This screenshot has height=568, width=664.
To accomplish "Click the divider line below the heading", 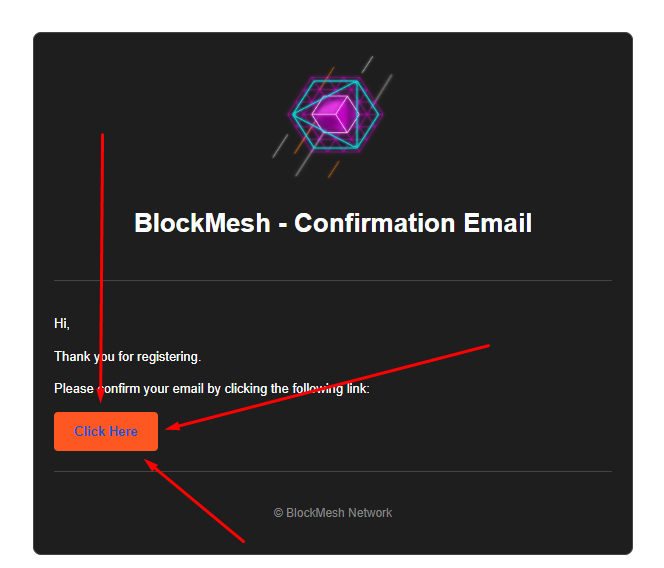I will 333,280.
